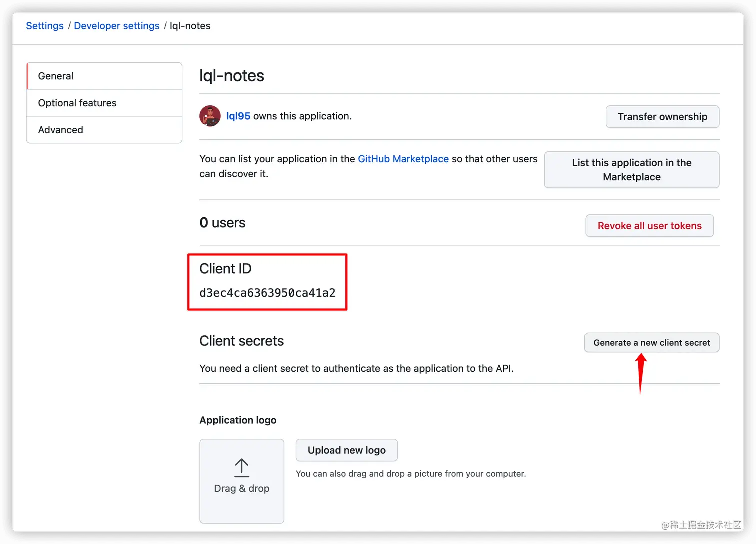Screen dimensions: 756x544
Task: Click the drag and drop picture hint text
Action: click(411, 474)
